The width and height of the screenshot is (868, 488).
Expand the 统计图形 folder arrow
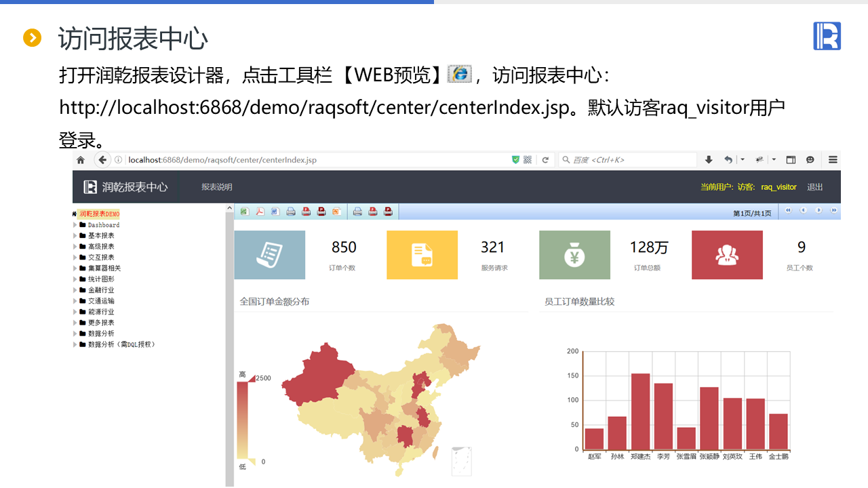pos(75,279)
